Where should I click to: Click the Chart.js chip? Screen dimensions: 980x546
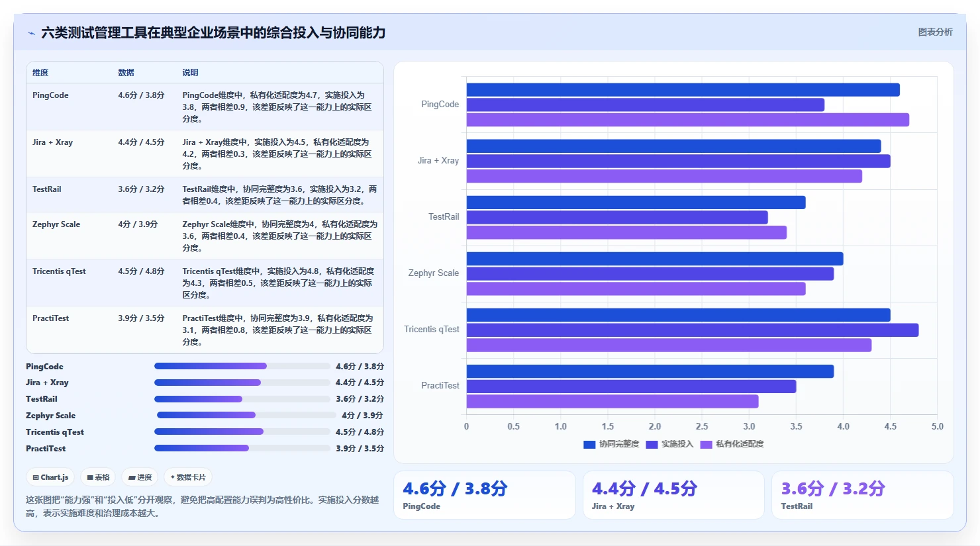51,477
